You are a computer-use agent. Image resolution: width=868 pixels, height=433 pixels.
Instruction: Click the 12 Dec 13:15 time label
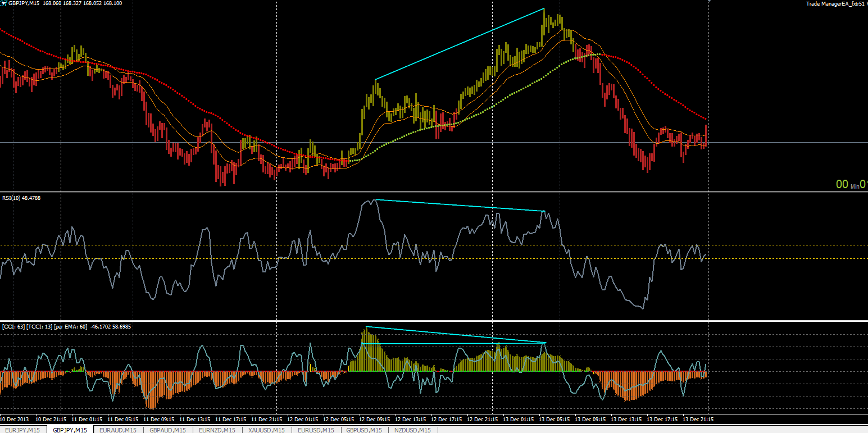411,419
